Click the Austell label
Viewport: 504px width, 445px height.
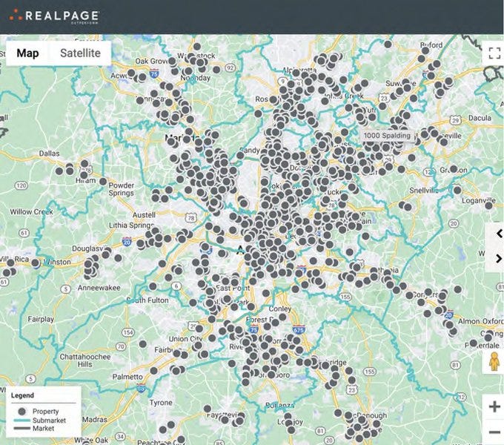pos(144,215)
